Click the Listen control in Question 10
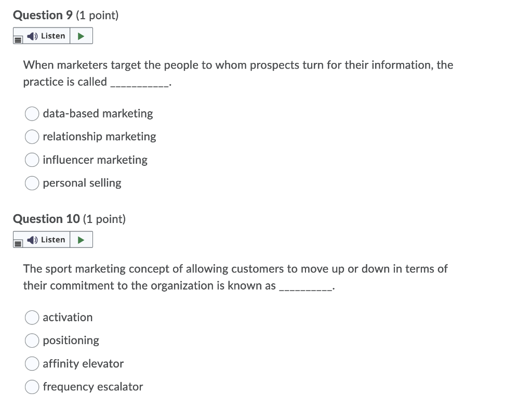Image resolution: width=532 pixels, height=407 pixels. click(x=47, y=239)
